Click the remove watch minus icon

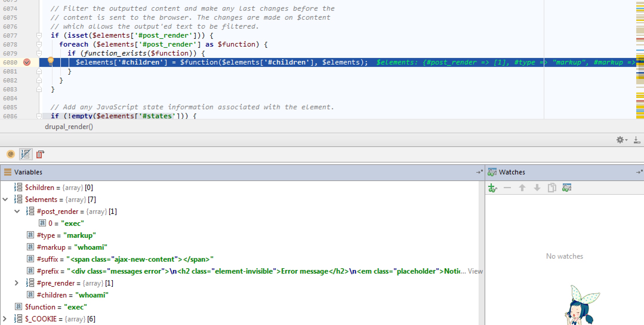click(x=507, y=188)
